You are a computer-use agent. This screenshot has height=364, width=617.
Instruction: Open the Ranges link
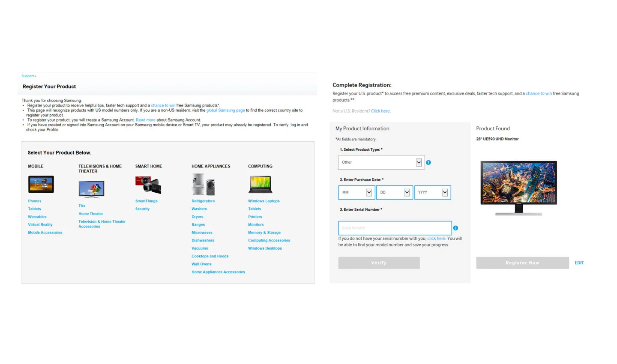click(x=198, y=225)
